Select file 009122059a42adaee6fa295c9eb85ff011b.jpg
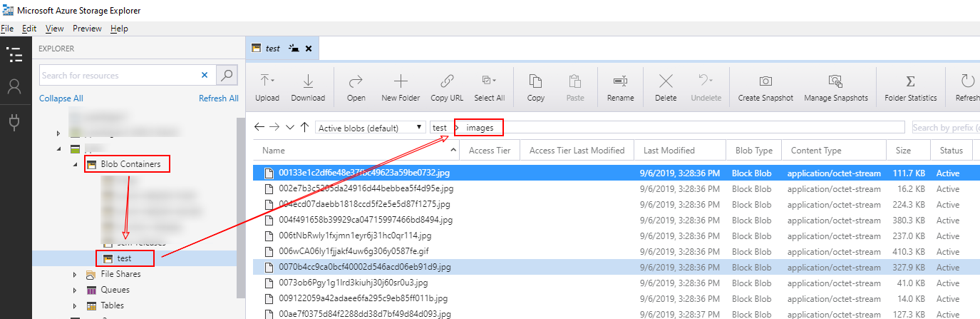Viewport: 980px width, 319px height. [x=363, y=298]
